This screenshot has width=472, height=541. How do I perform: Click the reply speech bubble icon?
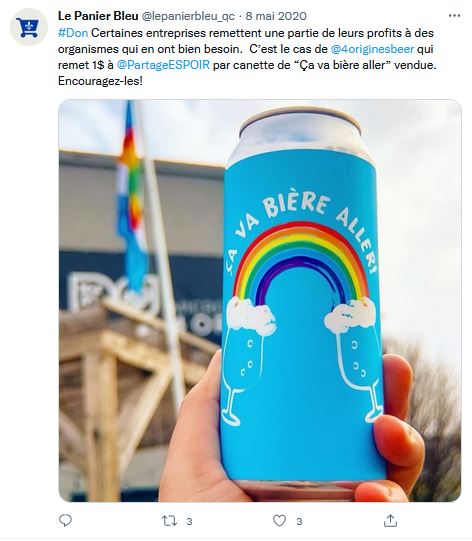click(x=65, y=520)
